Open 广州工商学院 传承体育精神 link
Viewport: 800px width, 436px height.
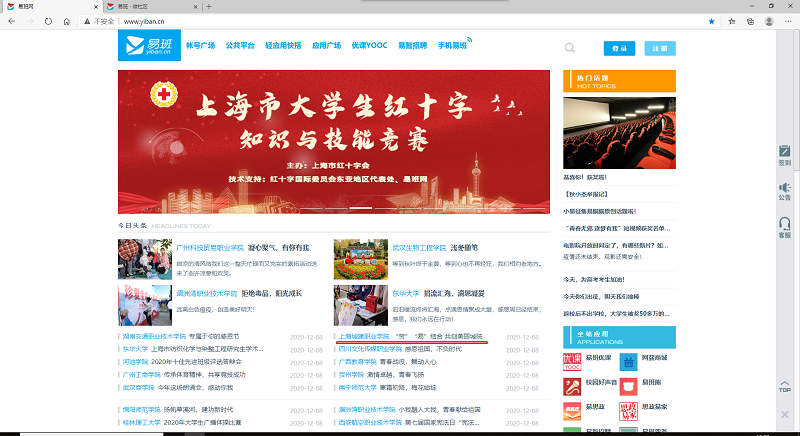coord(184,375)
